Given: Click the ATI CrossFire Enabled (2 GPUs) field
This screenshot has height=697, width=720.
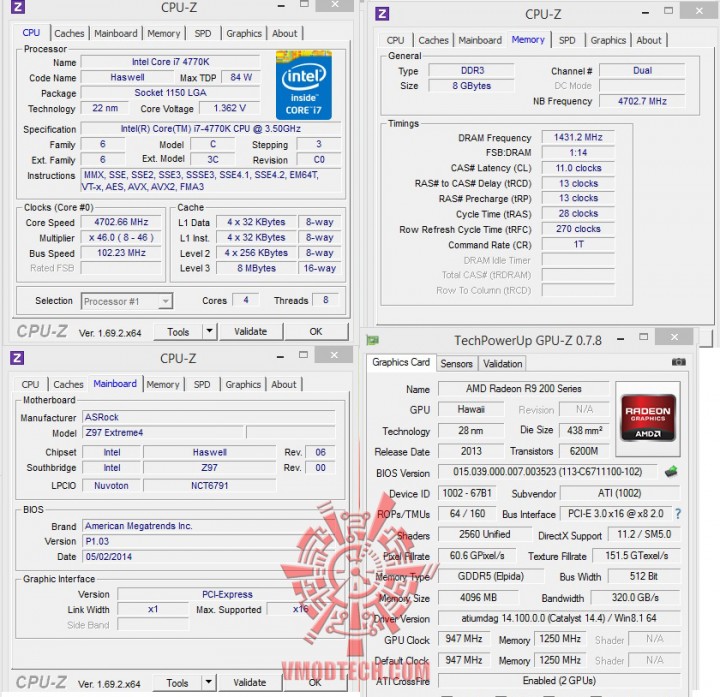Looking at the screenshot, I should [559, 680].
